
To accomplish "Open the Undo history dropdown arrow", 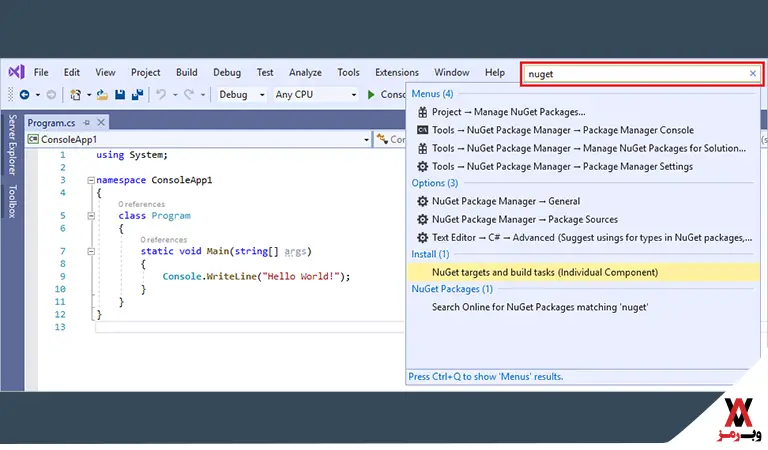I will [175, 95].
